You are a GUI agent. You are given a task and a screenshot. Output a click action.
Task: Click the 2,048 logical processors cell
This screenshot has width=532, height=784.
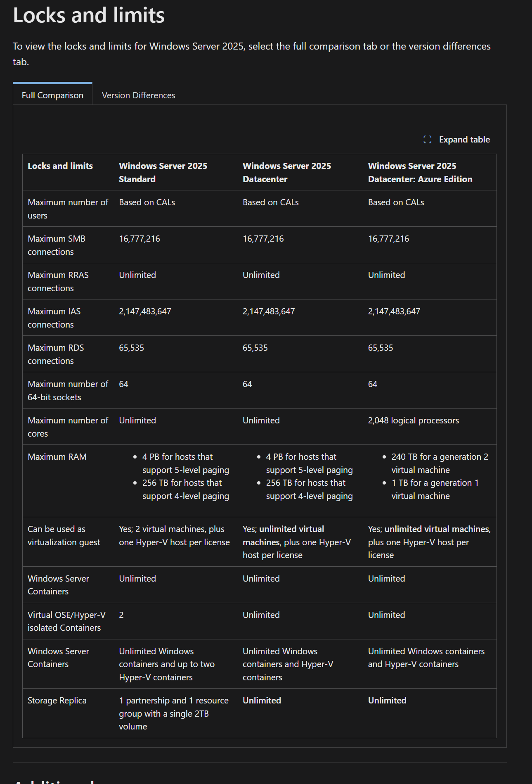tap(413, 421)
